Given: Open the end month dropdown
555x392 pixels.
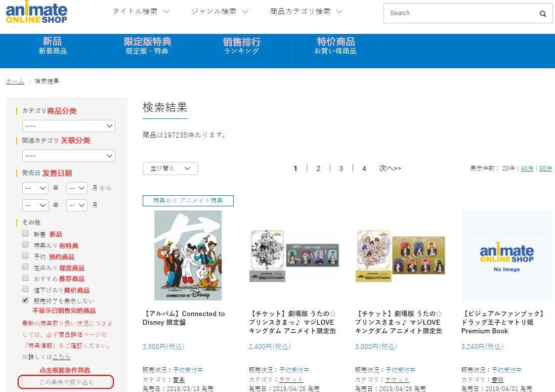Looking at the screenshot, I should click(x=77, y=205).
